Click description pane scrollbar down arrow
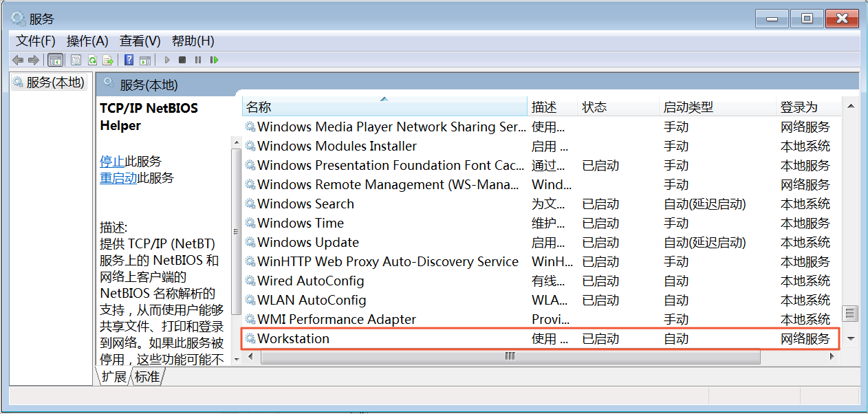 237,358
